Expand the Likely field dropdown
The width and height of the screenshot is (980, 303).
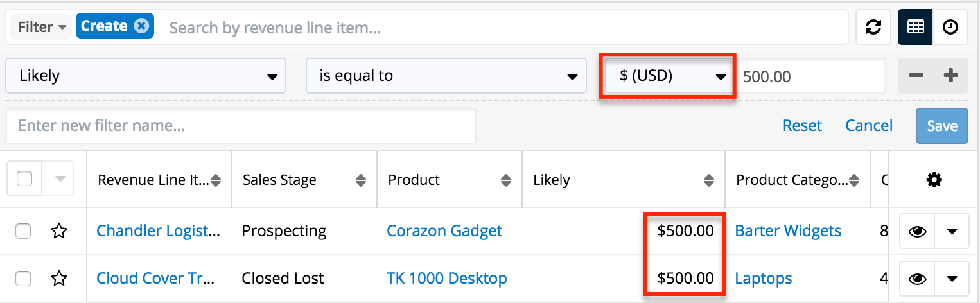[146, 76]
